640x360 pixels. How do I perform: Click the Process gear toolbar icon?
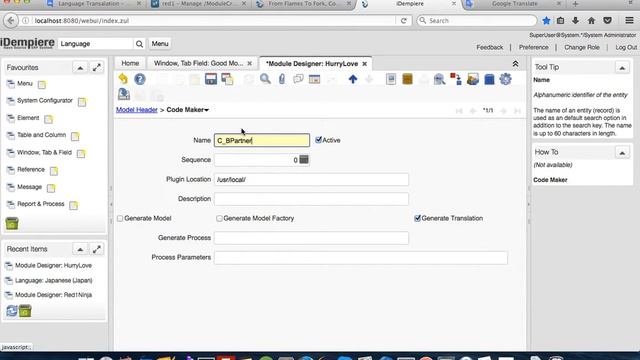(x=505, y=79)
